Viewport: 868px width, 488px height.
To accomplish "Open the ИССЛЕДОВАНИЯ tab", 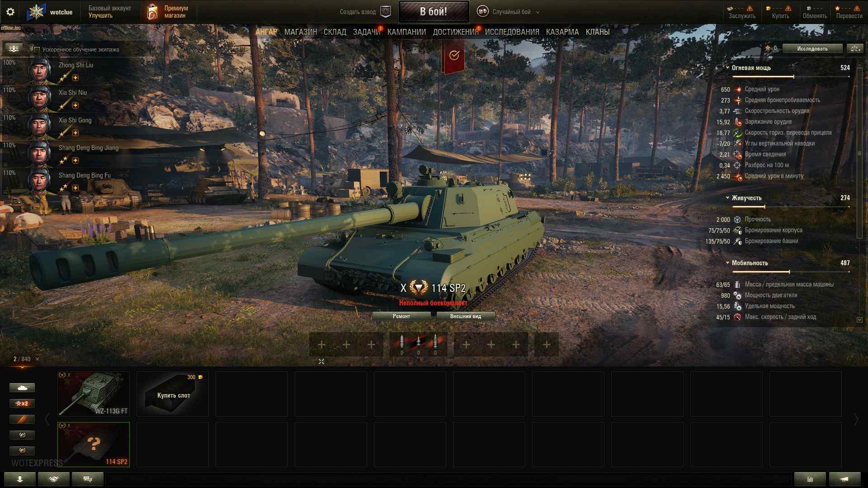I will click(x=512, y=32).
